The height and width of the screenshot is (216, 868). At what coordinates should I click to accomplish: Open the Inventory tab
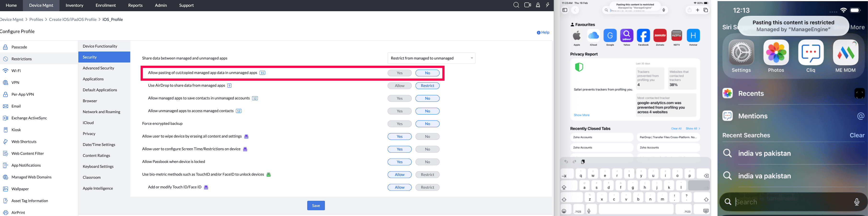click(x=74, y=5)
